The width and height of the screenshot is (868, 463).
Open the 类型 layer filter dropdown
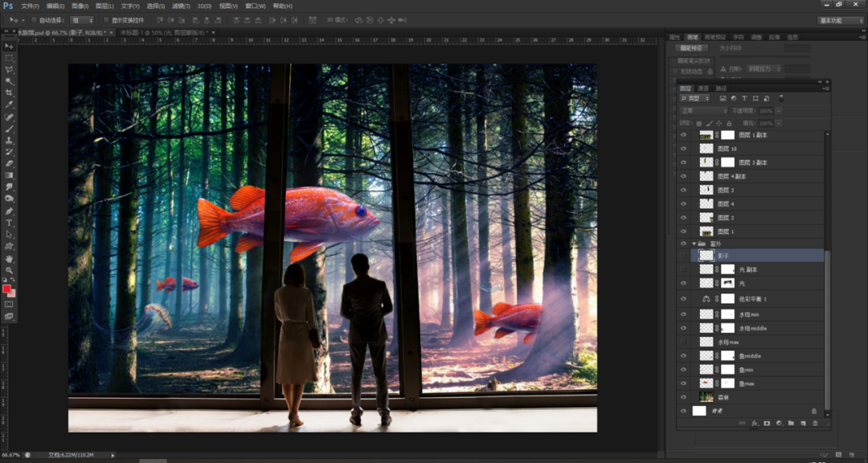pos(694,99)
